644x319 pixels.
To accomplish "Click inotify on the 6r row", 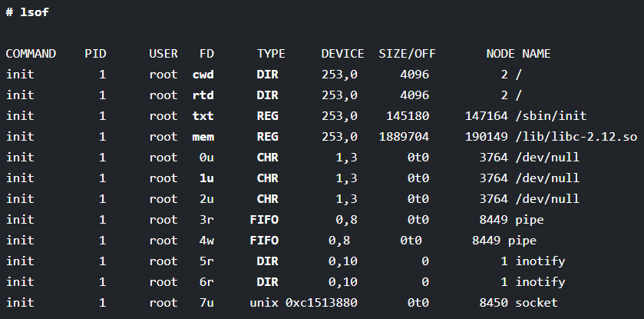I will (540, 282).
